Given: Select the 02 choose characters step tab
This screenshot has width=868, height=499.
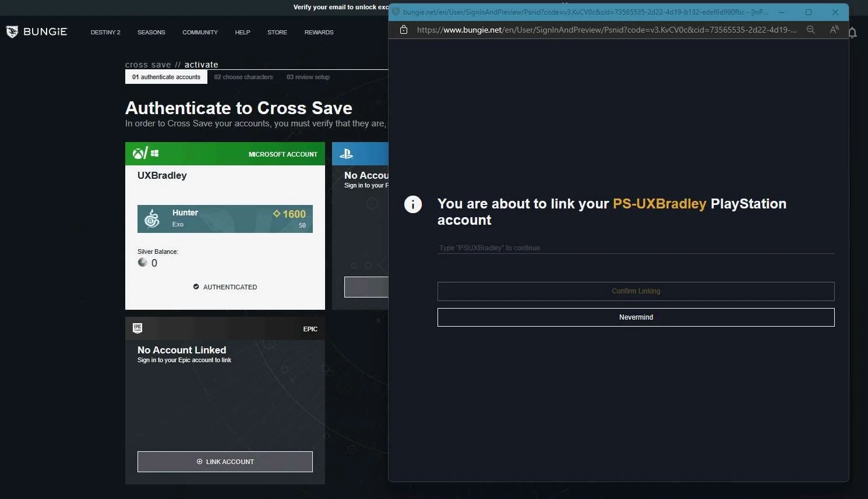Looking at the screenshot, I should click(244, 77).
